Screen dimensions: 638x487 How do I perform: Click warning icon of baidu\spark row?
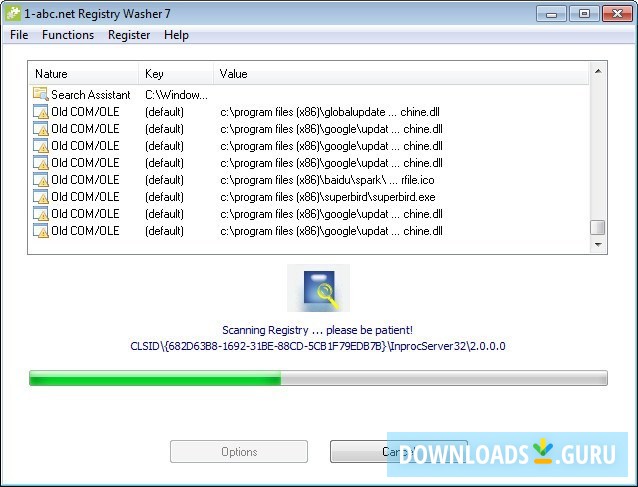(41, 180)
